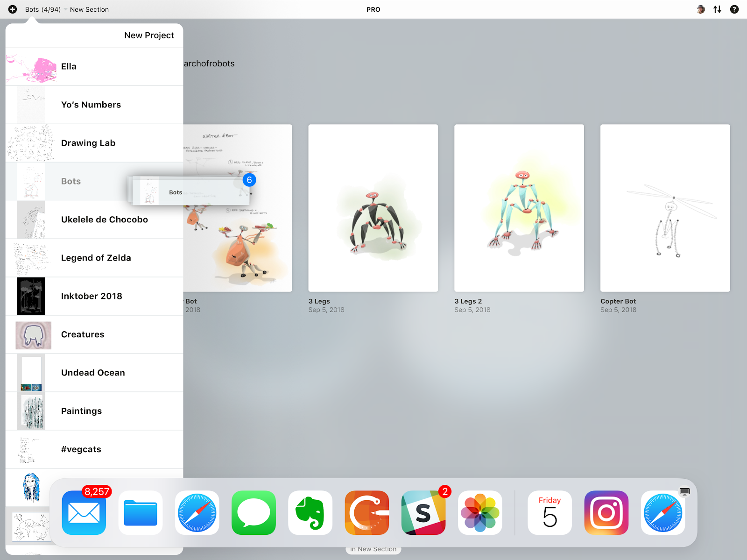Open the Calendar app showing Friday 5
Image resolution: width=747 pixels, height=560 pixels.
(550, 513)
